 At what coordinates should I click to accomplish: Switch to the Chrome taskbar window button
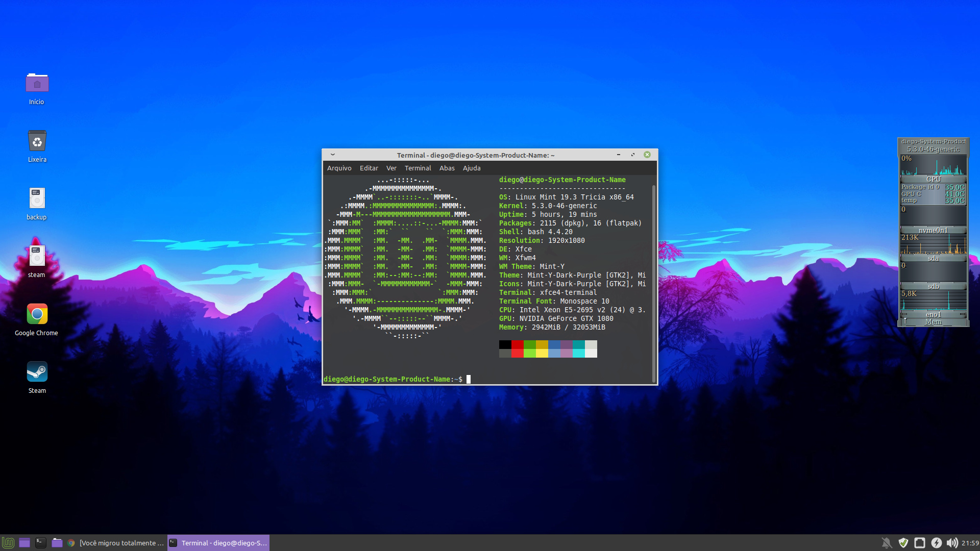coord(116,543)
